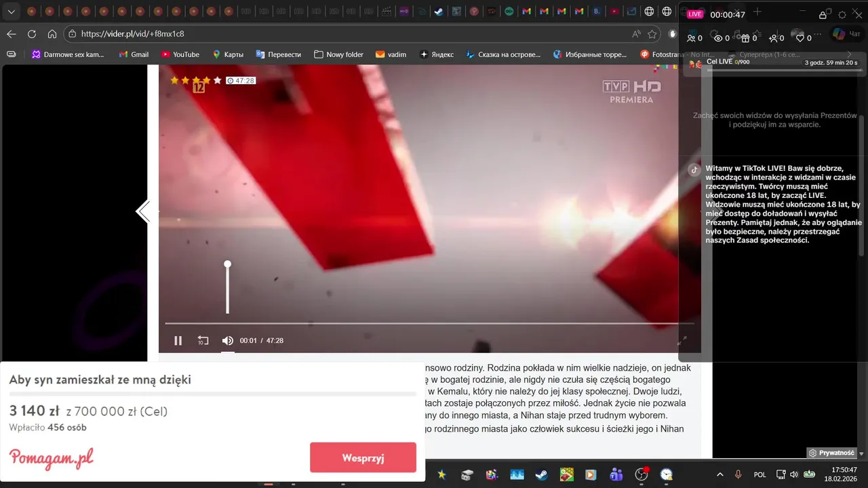
Task: Toggle the TikTok overlay lock icon
Action: click(x=823, y=14)
